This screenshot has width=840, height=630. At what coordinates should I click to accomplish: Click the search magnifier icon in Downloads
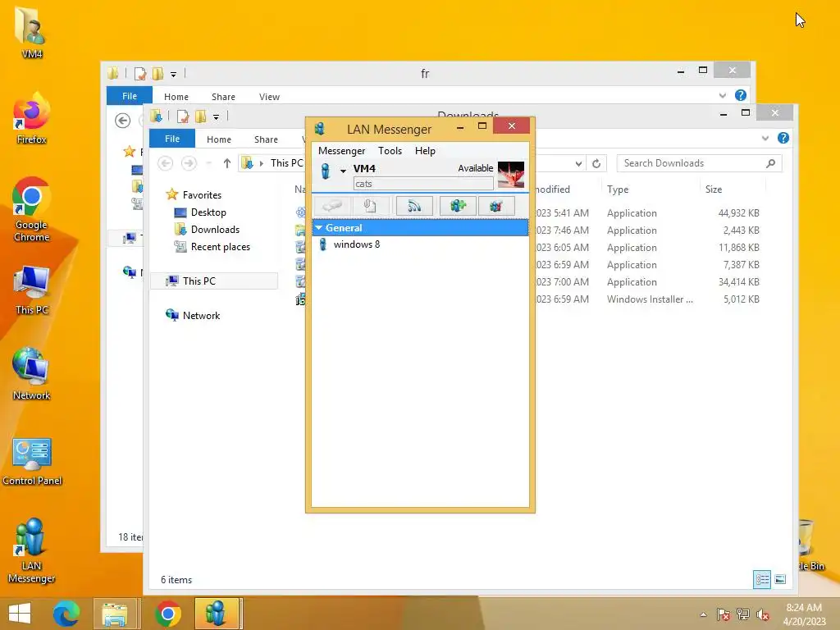(771, 163)
